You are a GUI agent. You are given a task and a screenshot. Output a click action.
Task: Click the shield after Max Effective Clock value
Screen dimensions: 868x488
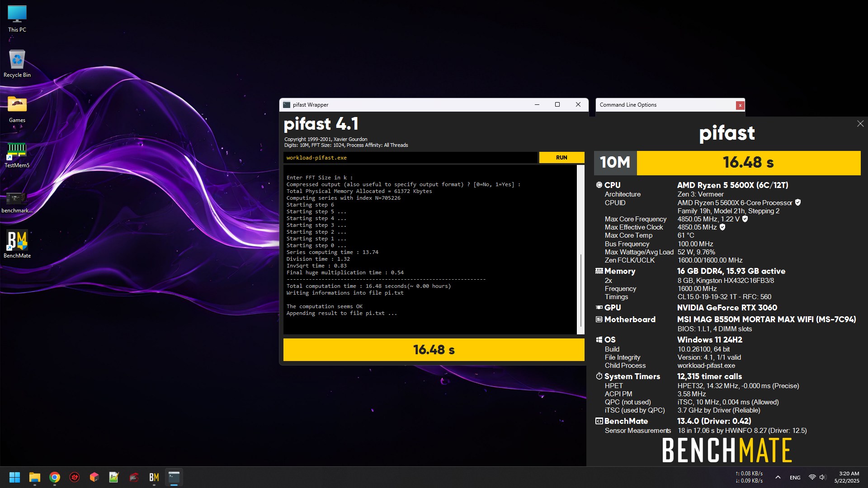coord(722,227)
